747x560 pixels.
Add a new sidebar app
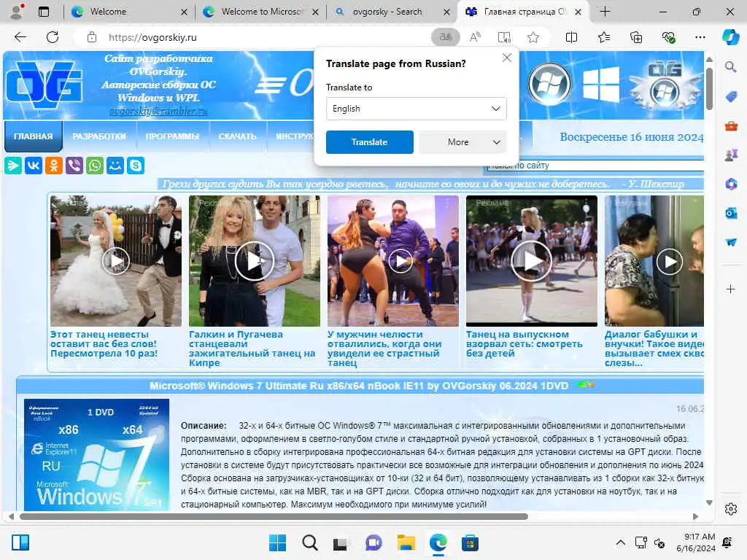[731, 289]
